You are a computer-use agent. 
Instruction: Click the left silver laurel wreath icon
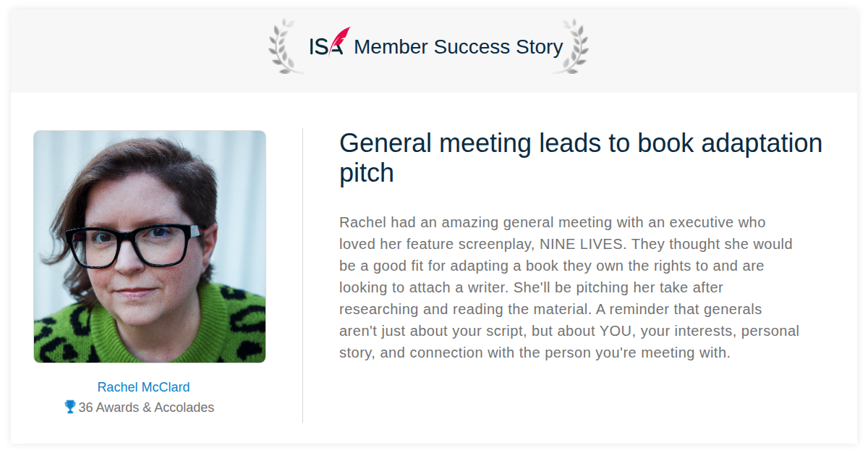286,46
